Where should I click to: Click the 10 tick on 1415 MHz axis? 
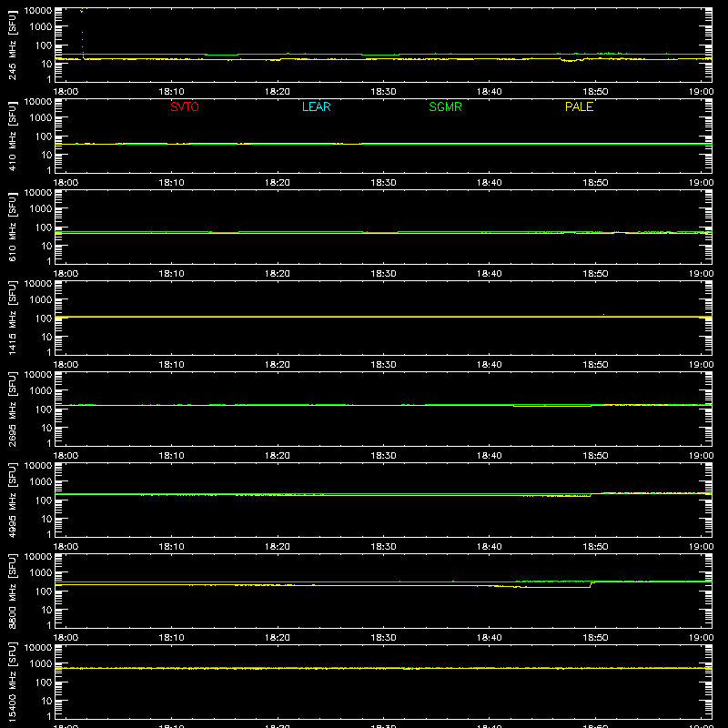(x=46, y=337)
